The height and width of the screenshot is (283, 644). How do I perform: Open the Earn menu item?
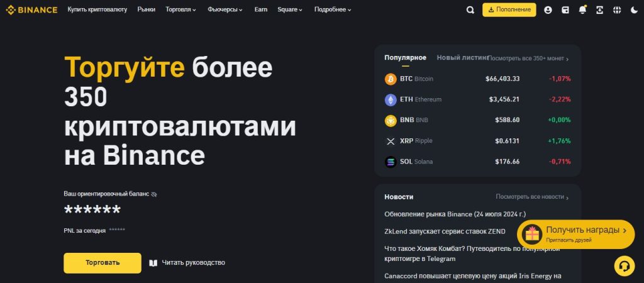pyautogui.click(x=261, y=9)
